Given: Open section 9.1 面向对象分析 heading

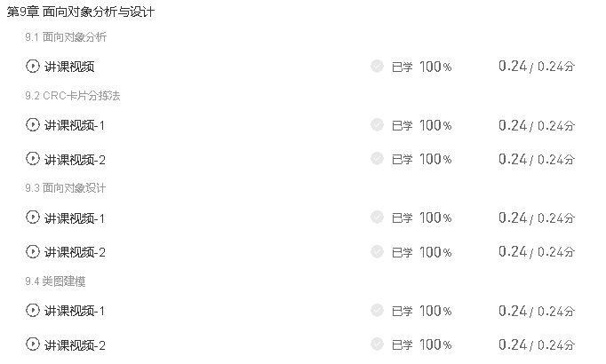Looking at the screenshot, I should click(67, 37).
